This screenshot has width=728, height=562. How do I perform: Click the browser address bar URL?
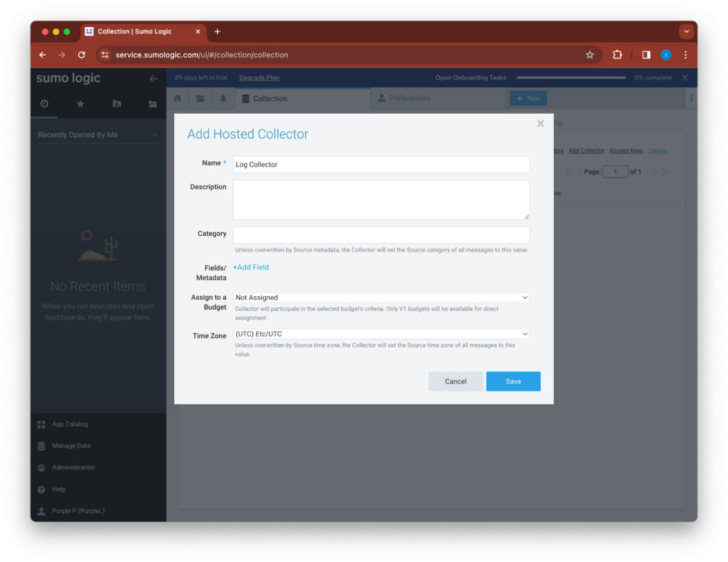202,55
